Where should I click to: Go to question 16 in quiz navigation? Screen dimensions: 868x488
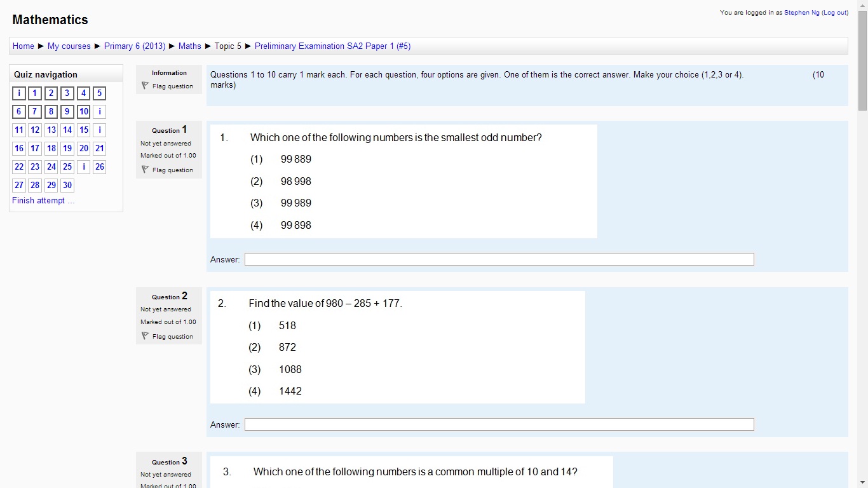click(19, 149)
